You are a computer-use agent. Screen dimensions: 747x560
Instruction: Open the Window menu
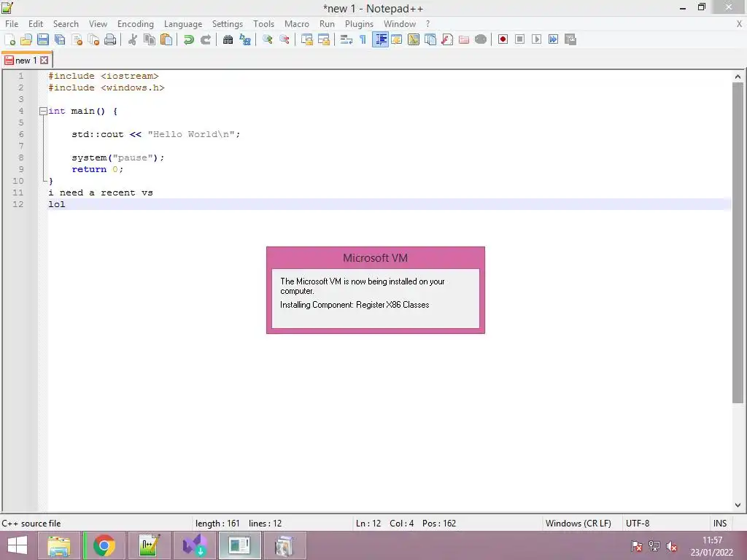point(400,24)
